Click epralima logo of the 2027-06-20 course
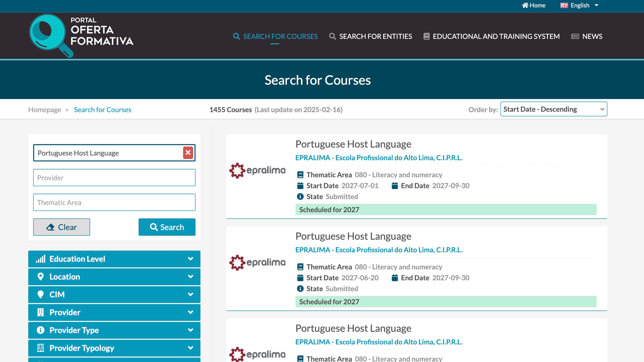Viewport: 644px width, 362px height. click(257, 262)
